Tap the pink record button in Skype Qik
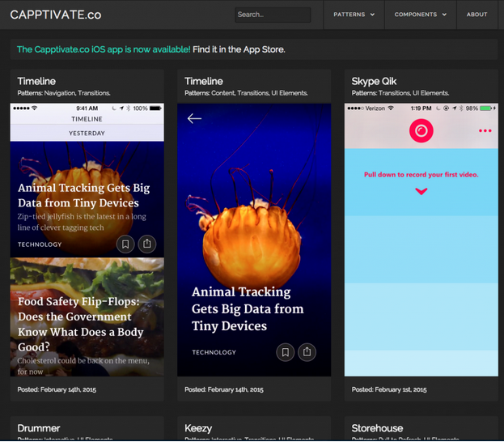 coord(421,130)
